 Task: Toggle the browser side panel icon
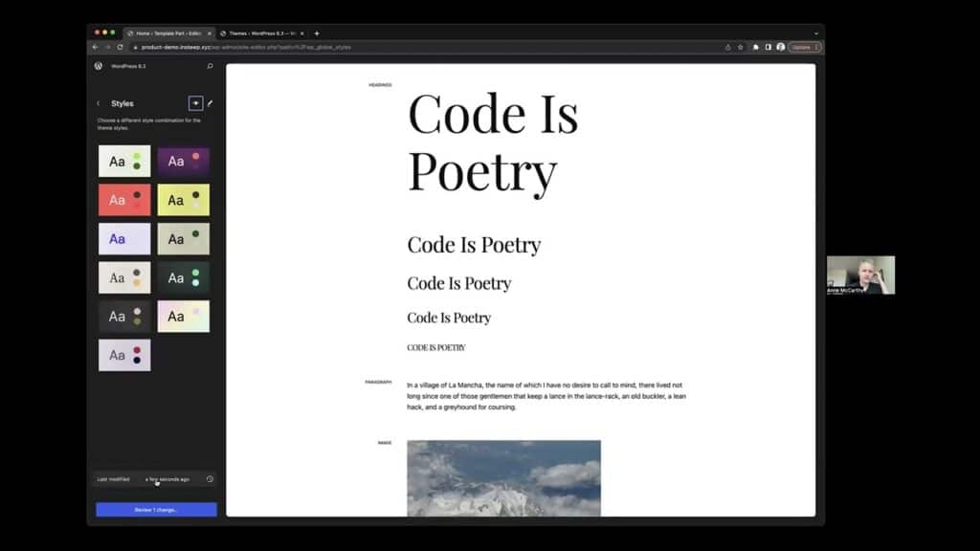[x=768, y=47]
